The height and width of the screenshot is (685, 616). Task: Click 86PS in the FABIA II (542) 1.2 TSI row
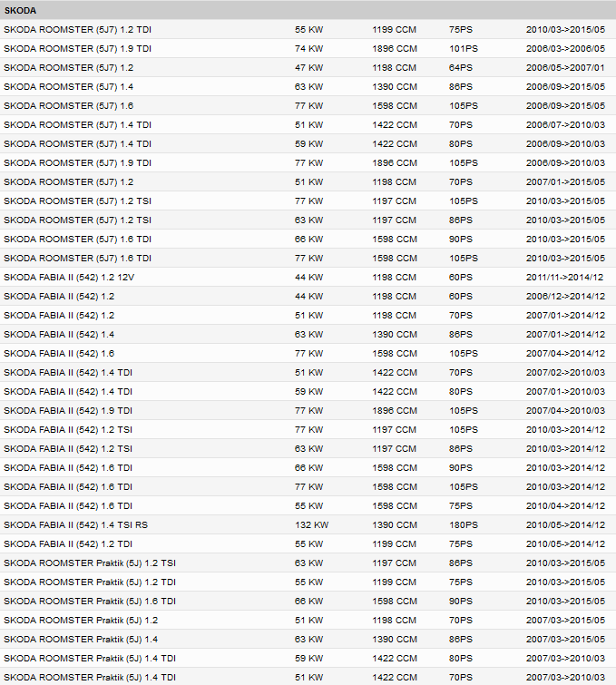pyautogui.click(x=461, y=449)
